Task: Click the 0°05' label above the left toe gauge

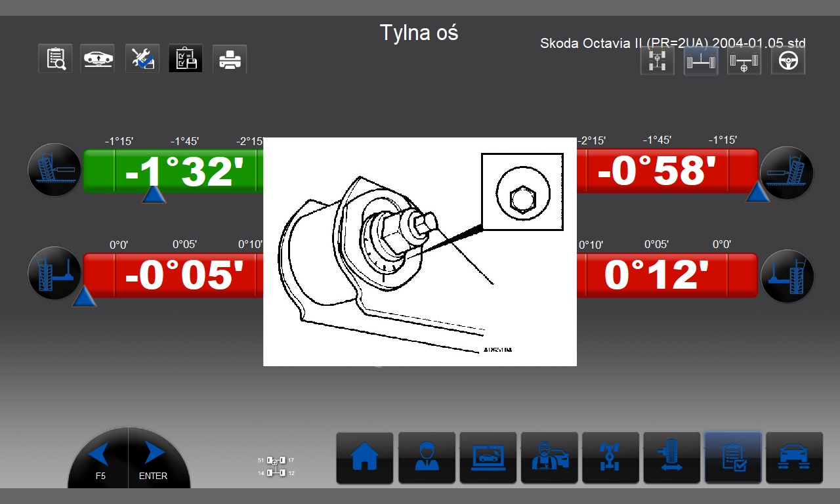Action: tap(184, 245)
